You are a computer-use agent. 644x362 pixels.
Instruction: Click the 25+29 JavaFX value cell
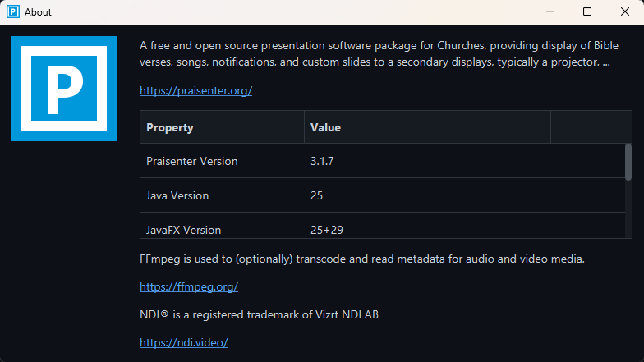[x=327, y=229]
